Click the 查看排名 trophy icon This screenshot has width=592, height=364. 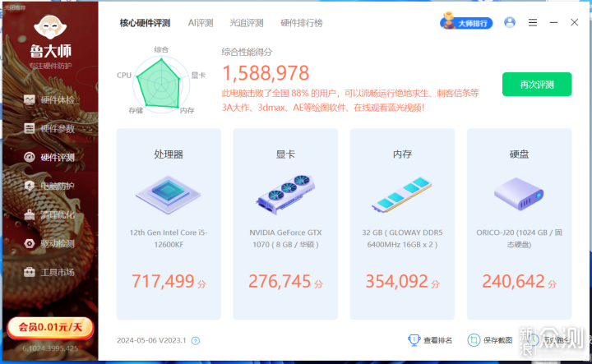point(414,340)
